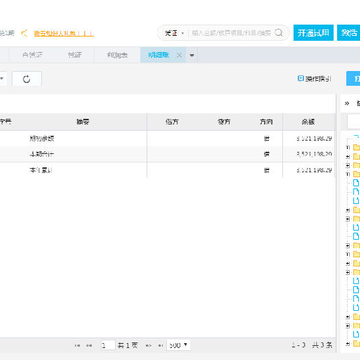The height and width of the screenshot is (360, 360).
Task: Select the 本年累计 row summary cell
Action: click(x=41, y=170)
